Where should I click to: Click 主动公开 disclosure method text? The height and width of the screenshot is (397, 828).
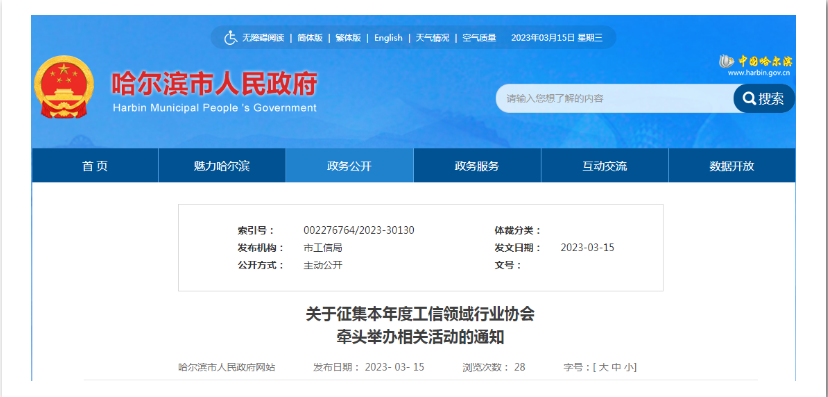tap(323, 265)
